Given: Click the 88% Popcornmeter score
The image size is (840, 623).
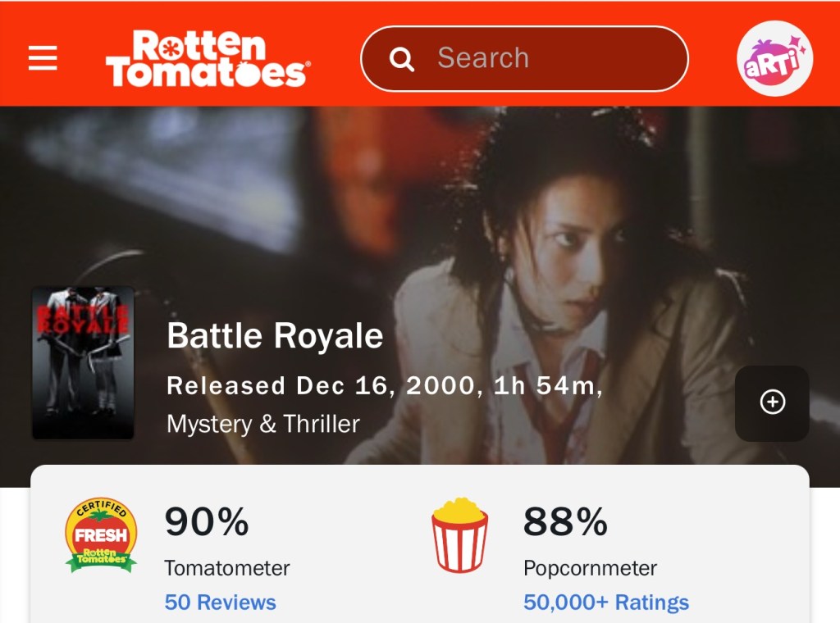Looking at the screenshot, I should tap(565, 521).
